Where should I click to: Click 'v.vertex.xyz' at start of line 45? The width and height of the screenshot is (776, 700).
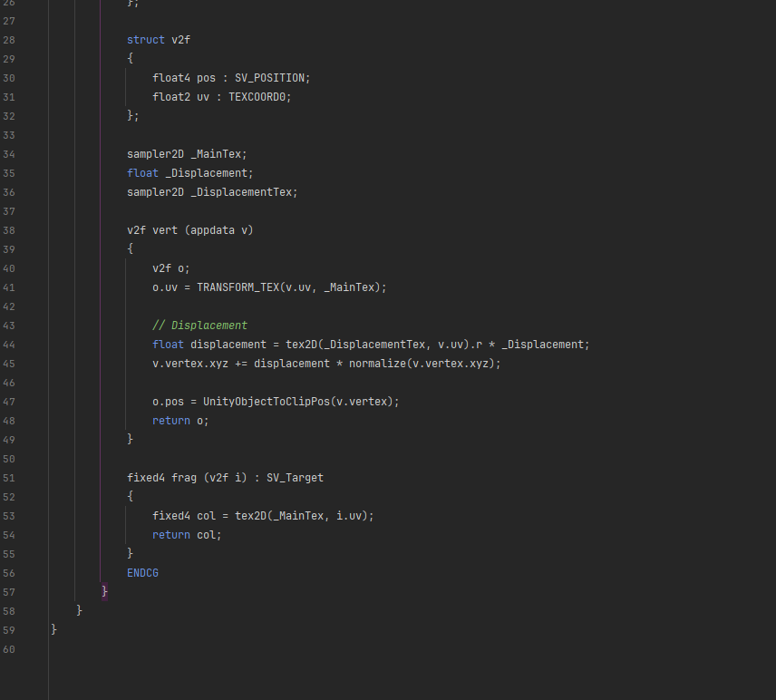190,364
